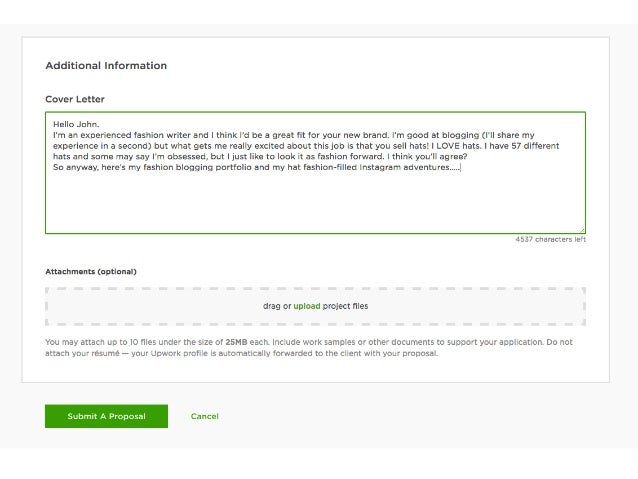638x479 pixels.
Task: Click the textarea resize handle corner
Action: tap(582, 230)
